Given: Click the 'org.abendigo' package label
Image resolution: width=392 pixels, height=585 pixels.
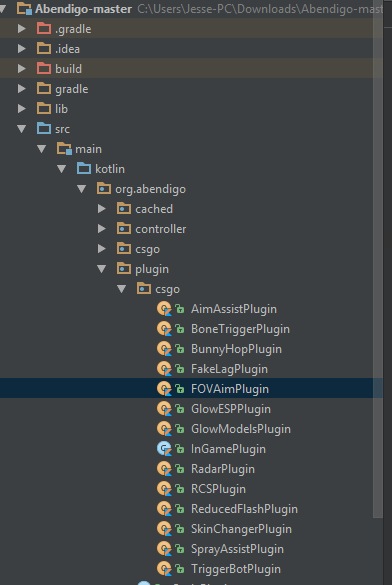Looking at the screenshot, I should click(150, 189).
